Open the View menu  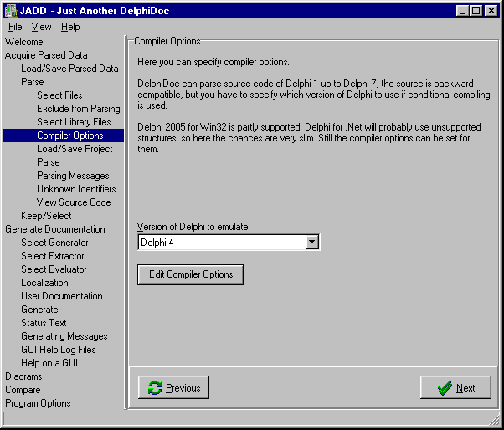(41, 27)
